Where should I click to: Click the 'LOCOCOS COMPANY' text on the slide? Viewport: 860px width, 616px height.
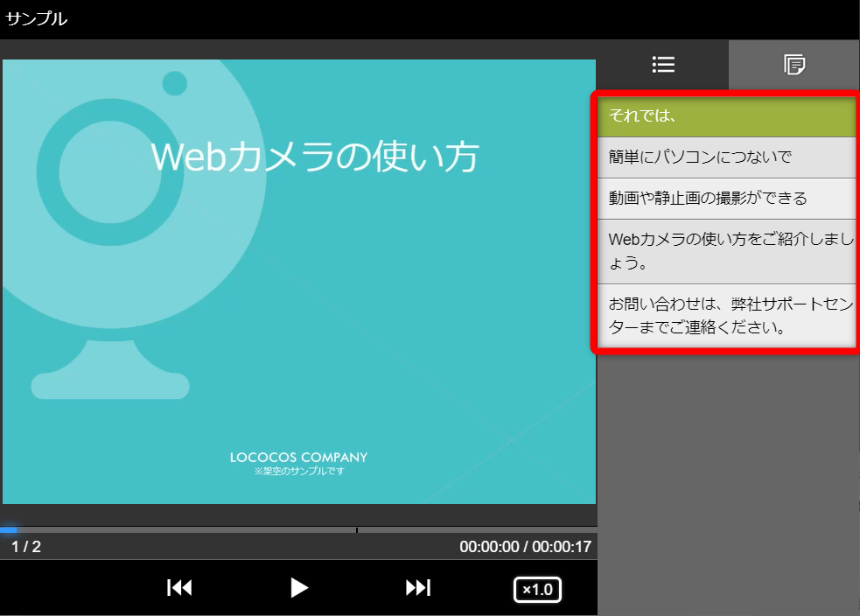[298, 458]
